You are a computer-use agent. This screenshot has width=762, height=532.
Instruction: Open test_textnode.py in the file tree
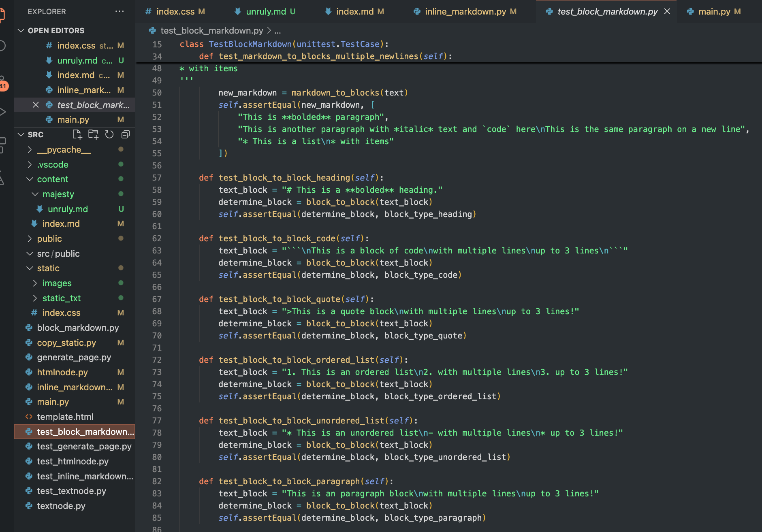pyautogui.click(x=75, y=491)
